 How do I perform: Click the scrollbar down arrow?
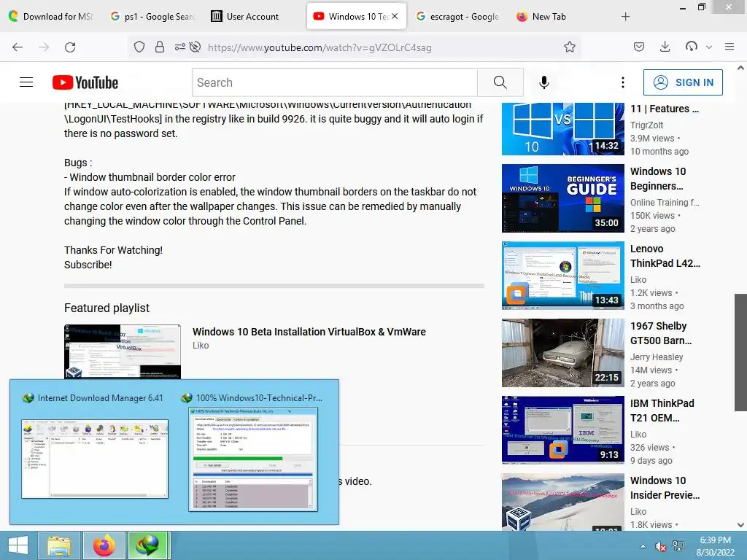740,525
